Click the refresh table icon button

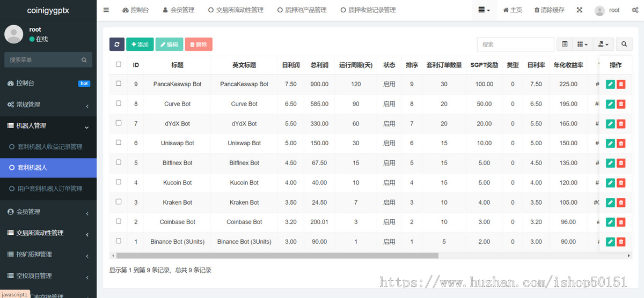(x=116, y=44)
